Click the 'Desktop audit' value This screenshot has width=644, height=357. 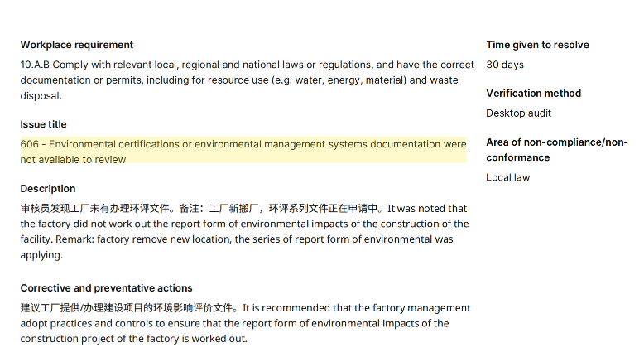[x=518, y=113]
